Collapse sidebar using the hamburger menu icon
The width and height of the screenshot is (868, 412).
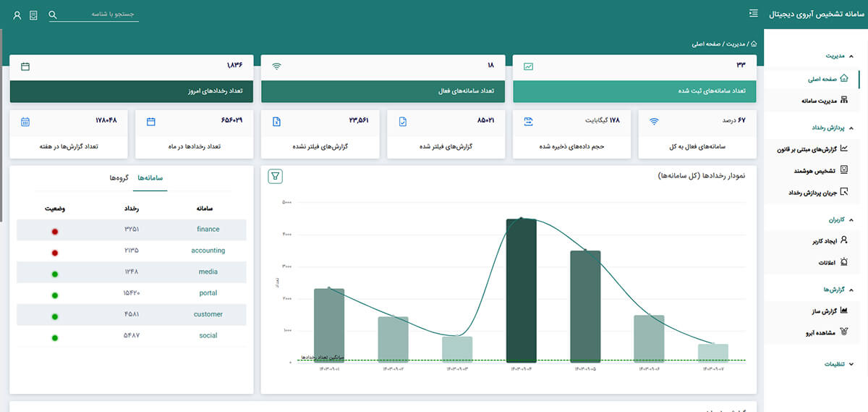[754, 14]
